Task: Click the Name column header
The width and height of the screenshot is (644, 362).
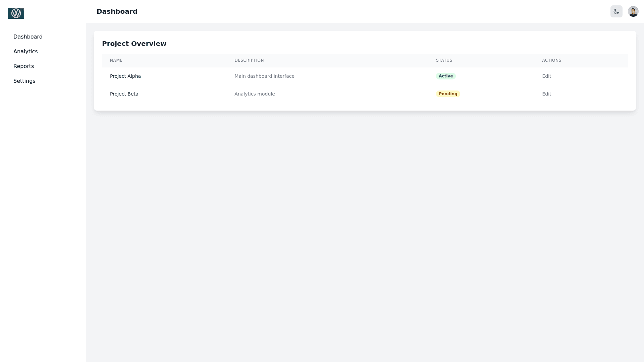Action: coord(116,60)
